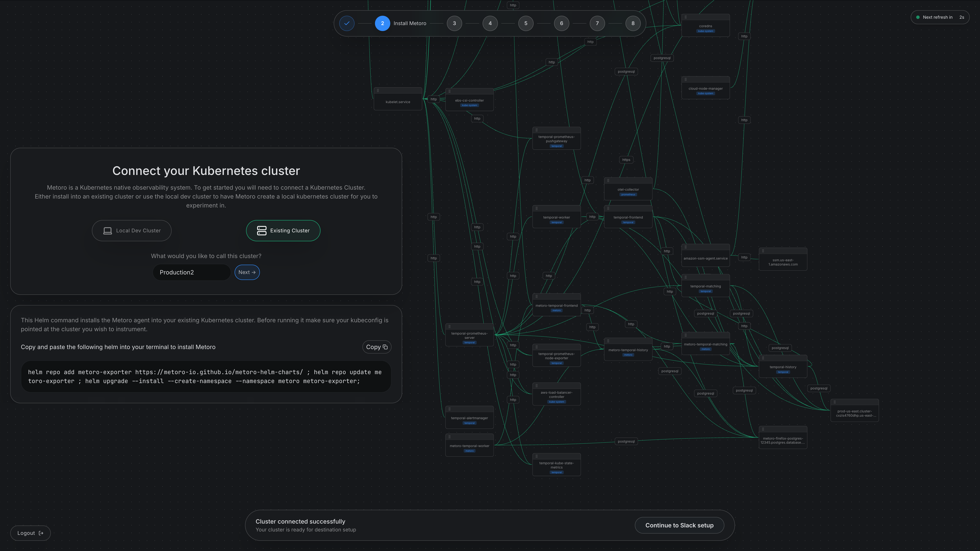This screenshot has width=980, height=551.
Task: Click the cluster name input field
Action: [x=192, y=272]
